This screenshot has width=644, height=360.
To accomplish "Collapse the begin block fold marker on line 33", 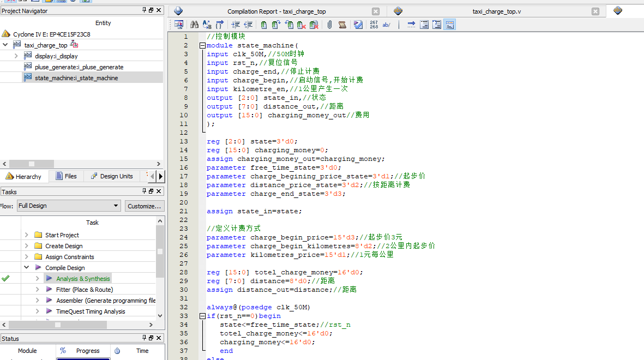I will (202, 316).
